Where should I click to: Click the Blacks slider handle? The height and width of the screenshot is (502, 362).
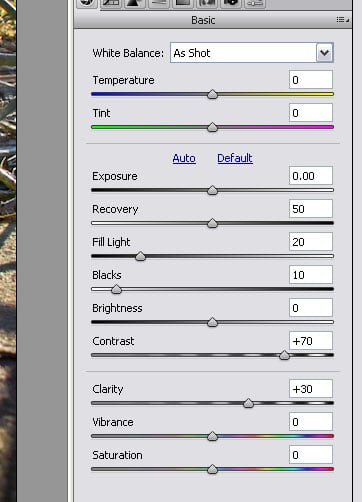[116, 289]
